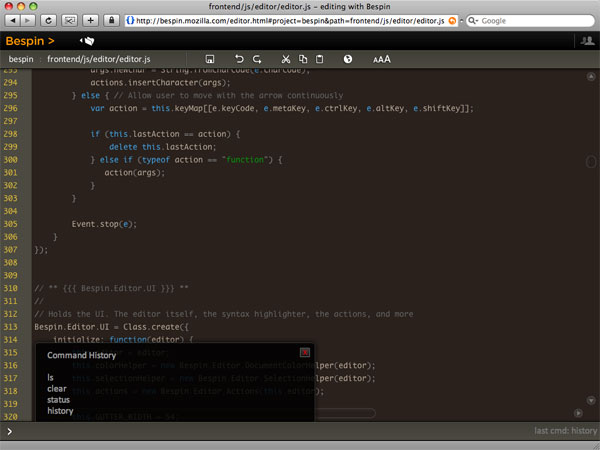Open the help question mark icon
The width and height of the screenshot is (600, 450).
348,60
